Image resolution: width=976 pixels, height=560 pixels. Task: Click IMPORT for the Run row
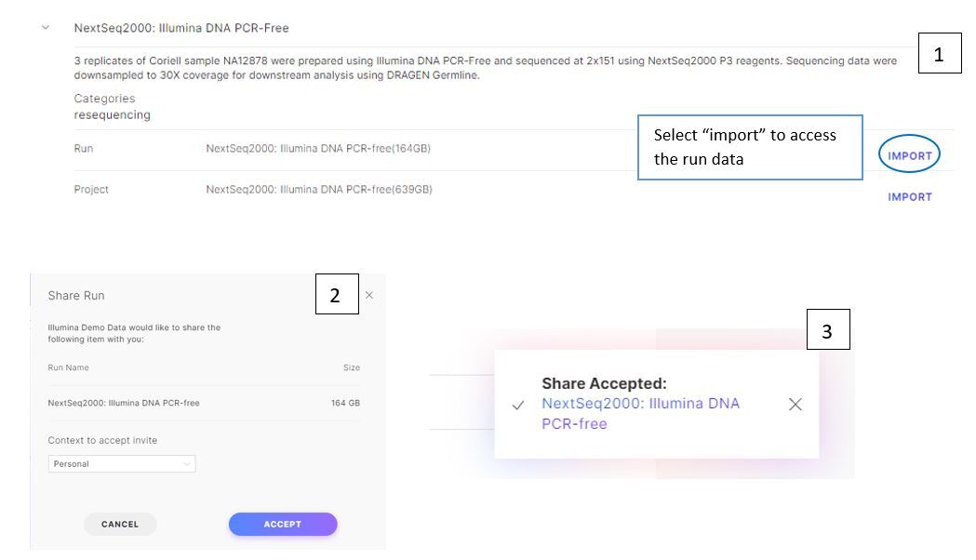pyautogui.click(x=909, y=155)
